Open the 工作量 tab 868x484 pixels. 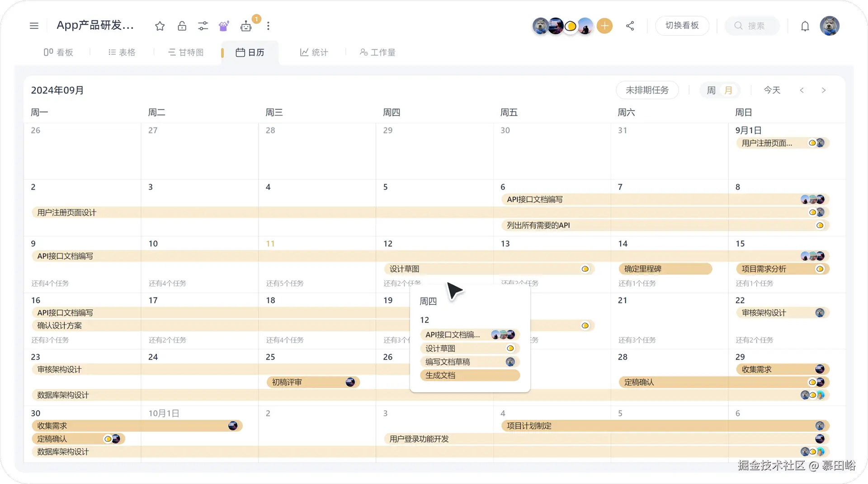tap(377, 52)
